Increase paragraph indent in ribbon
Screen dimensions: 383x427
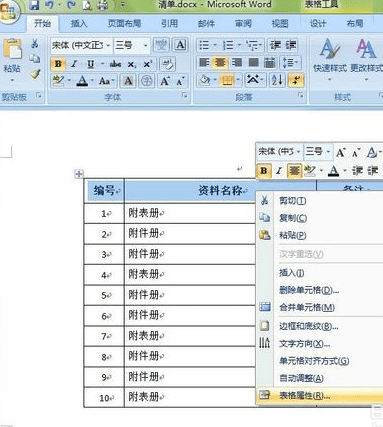pyautogui.click(x=291, y=45)
